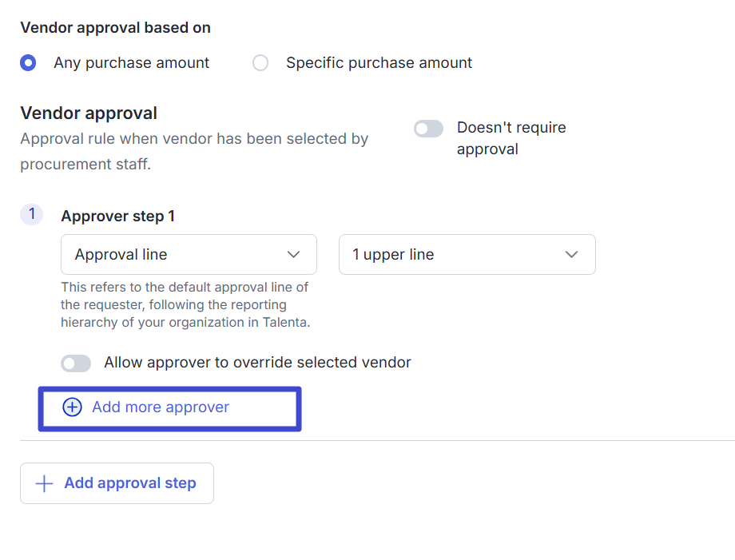
Task: Click the plus-circle icon beside Add more approver
Action: click(72, 407)
